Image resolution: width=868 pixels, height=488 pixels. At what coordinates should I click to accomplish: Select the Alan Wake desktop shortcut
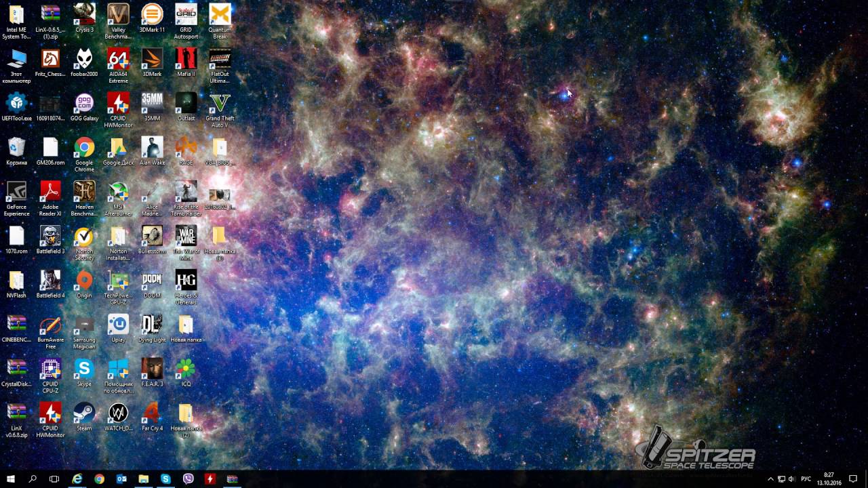pos(152,152)
